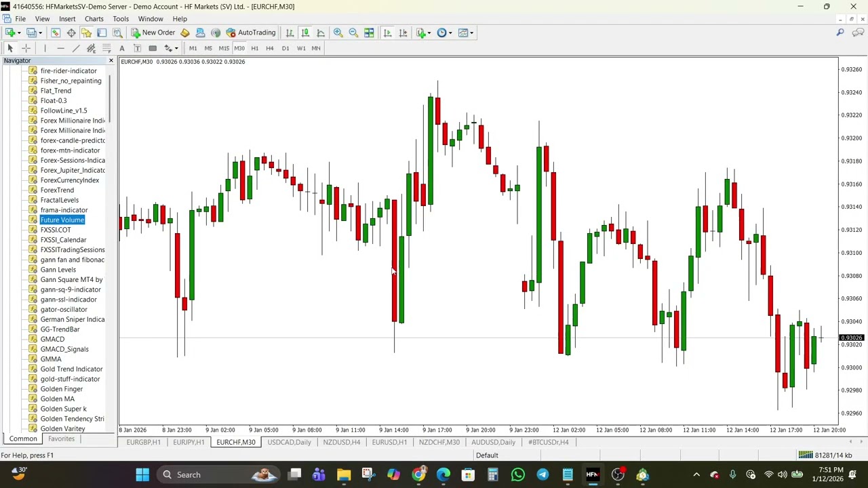Switch to the USDCAD,Daily chart tab
The height and width of the screenshot is (488, 868).
(x=289, y=442)
